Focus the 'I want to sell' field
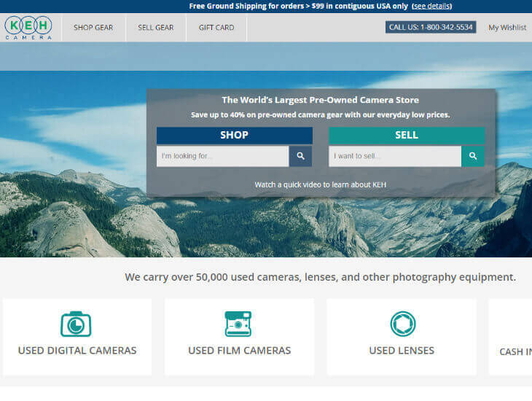 pyautogui.click(x=395, y=156)
